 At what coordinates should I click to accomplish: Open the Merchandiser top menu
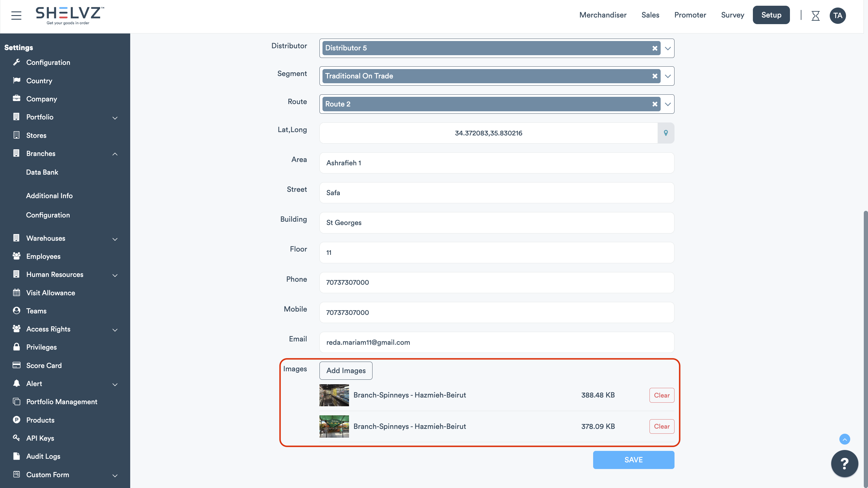pyautogui.click(x=602, y=15)
